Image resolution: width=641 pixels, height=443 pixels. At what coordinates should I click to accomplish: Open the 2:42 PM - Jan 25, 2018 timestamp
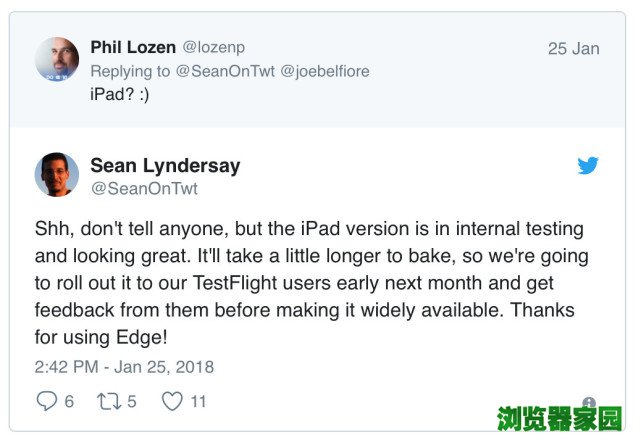tap(124, 367)
